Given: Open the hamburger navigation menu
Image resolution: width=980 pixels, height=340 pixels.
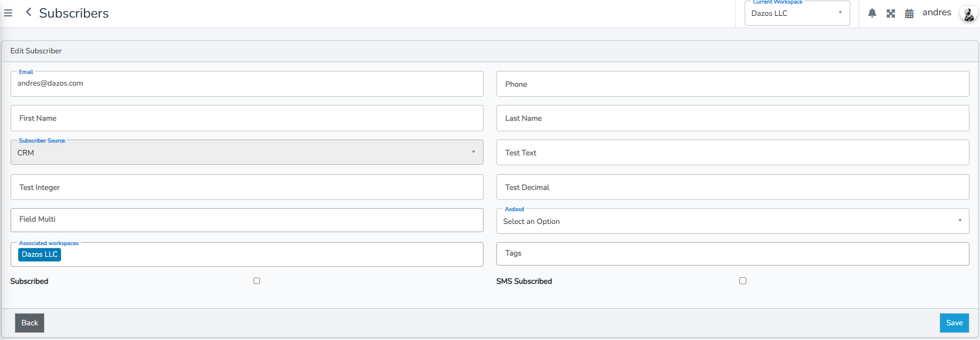Looking at the screenshot, I should tap(8, 13).
